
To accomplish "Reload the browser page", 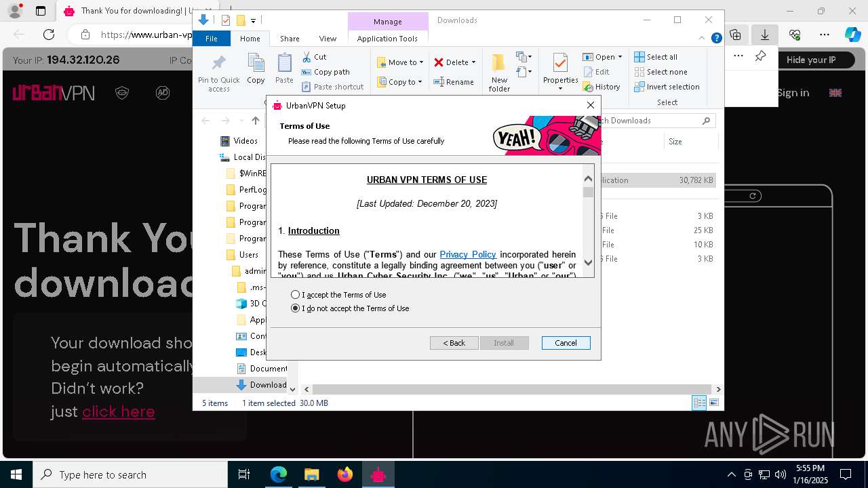I will pos(49,35).
